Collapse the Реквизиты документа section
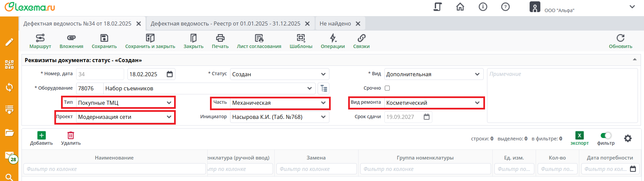The image size is (644, 181). pyautogui.click(x=635, y=60)
